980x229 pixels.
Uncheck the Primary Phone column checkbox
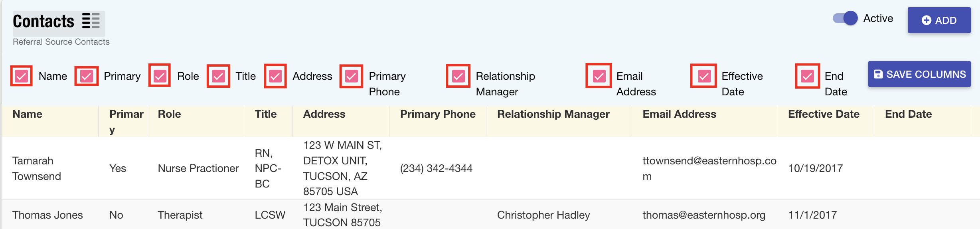click(351, 76)
